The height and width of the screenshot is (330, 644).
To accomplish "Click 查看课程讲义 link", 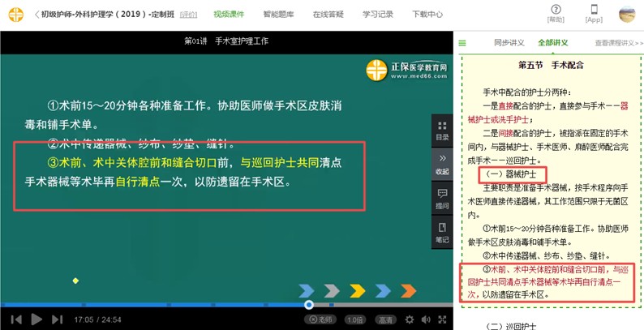I will [618, 43].
